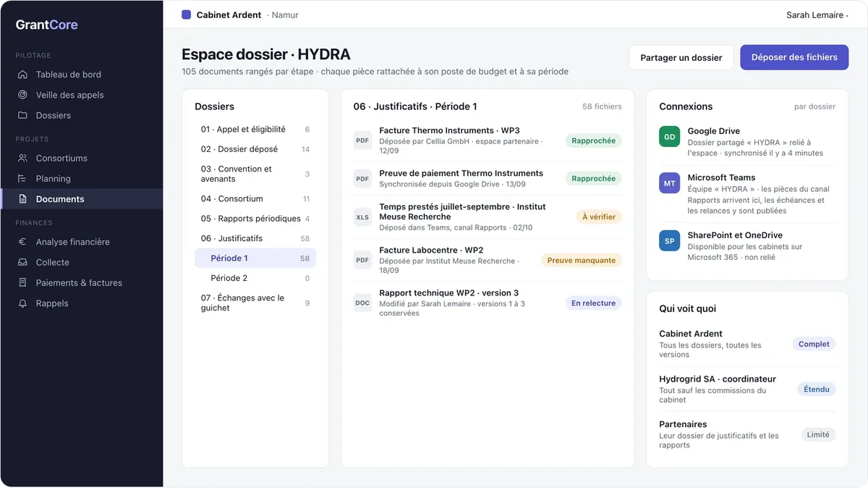
Task: Open the Planning timeline icon
Action: [22, 178]
